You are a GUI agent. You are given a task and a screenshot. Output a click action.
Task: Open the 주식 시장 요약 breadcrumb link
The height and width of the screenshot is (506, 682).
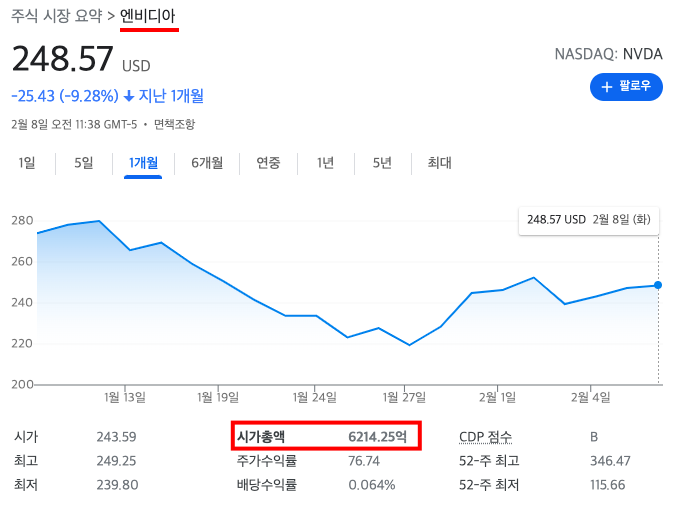point(57,16)
